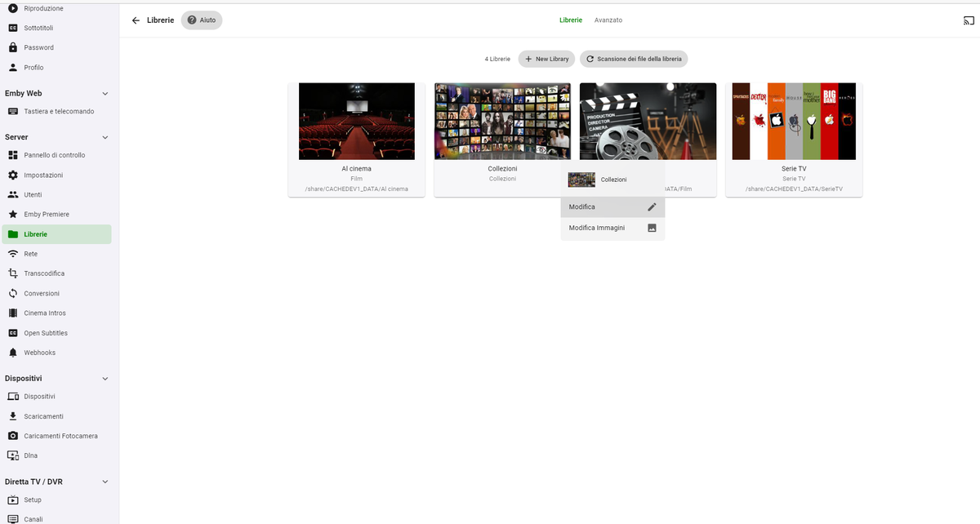Click the Riproduzione play icon in sidebar

pyautogui.click(x=13, y=8)
